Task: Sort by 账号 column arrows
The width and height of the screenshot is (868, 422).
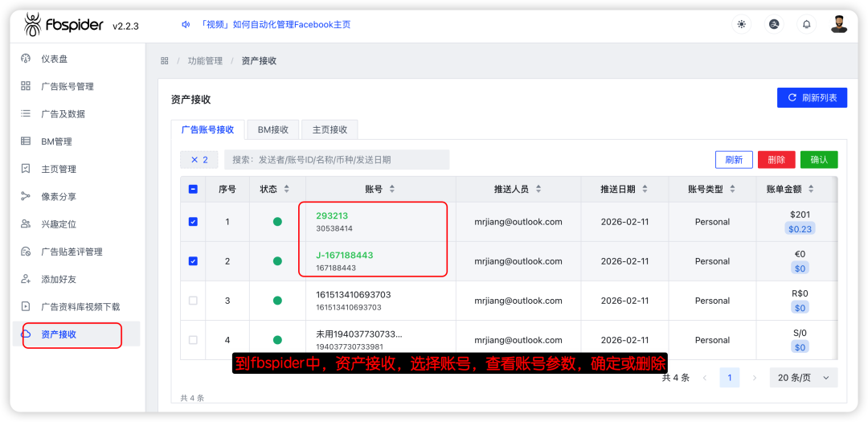Action: pos(392,189)
